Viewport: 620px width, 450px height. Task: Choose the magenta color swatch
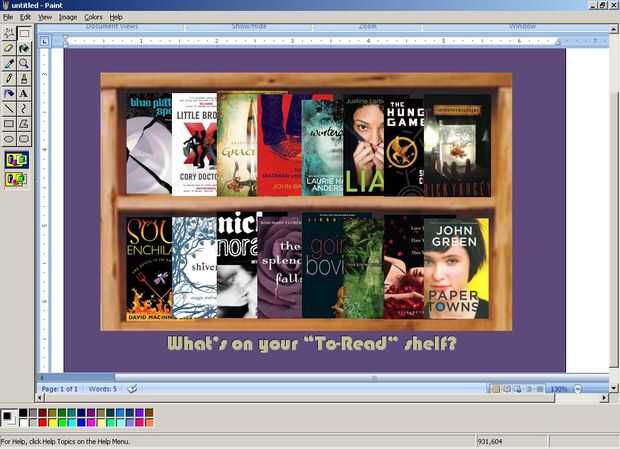point(91,422)
